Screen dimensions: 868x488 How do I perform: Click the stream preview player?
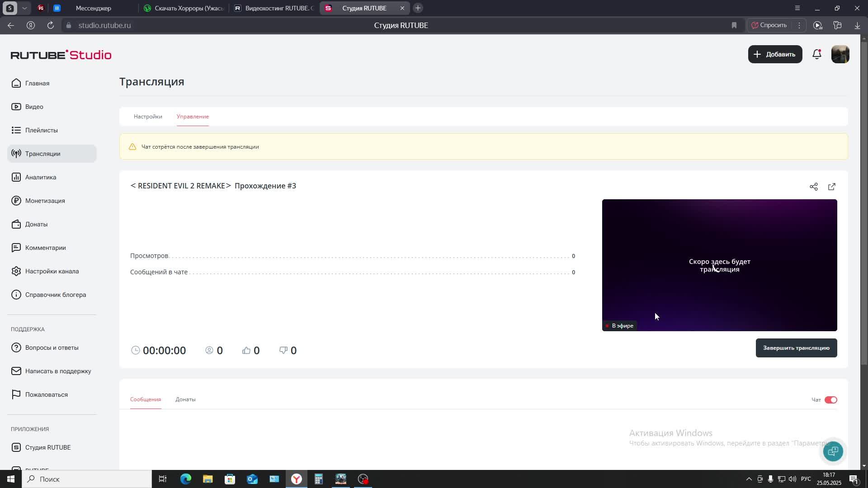[x=719, y=265]
